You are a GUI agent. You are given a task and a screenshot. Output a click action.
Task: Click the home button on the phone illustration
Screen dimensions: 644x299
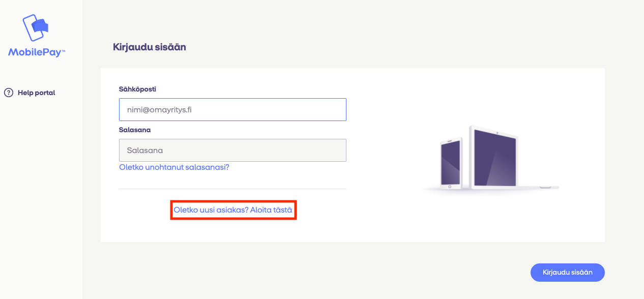(450, 186)
